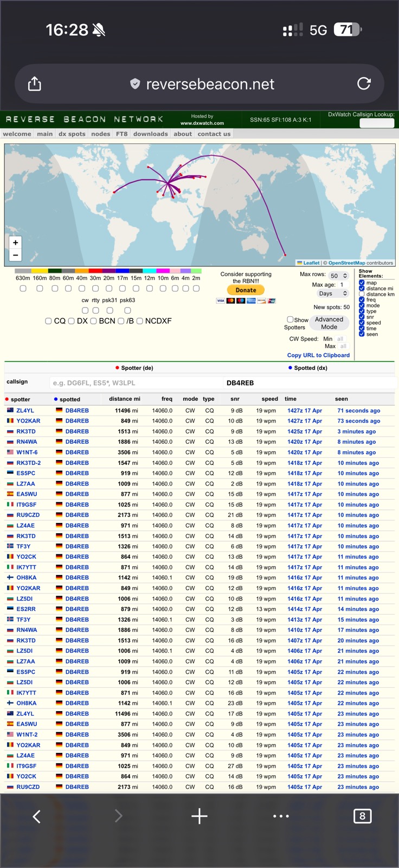Image resolution: width=399 pixels, height=868 pixels.
Task: Click the blue Spotted (dx) dot
Action: 290,368
